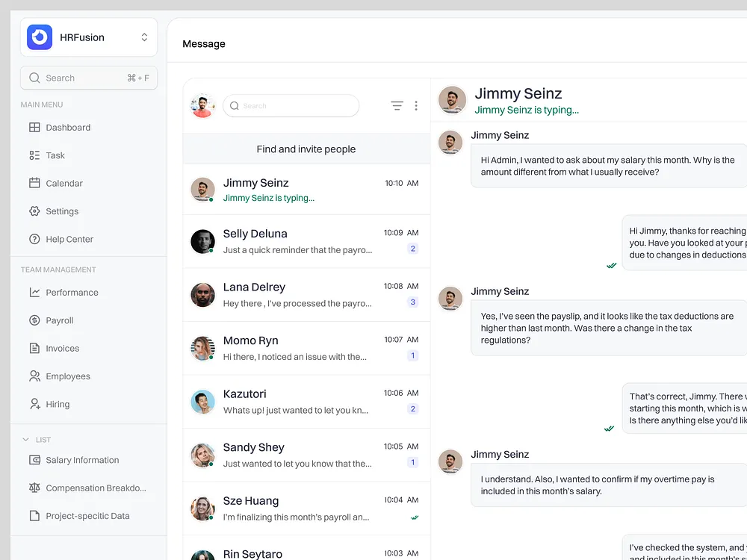This screenshot has width=747, height=560.
Task: Open the Selly Deluna conversation thumbnail
Action: pyautogui.click(x=202, y=242)
